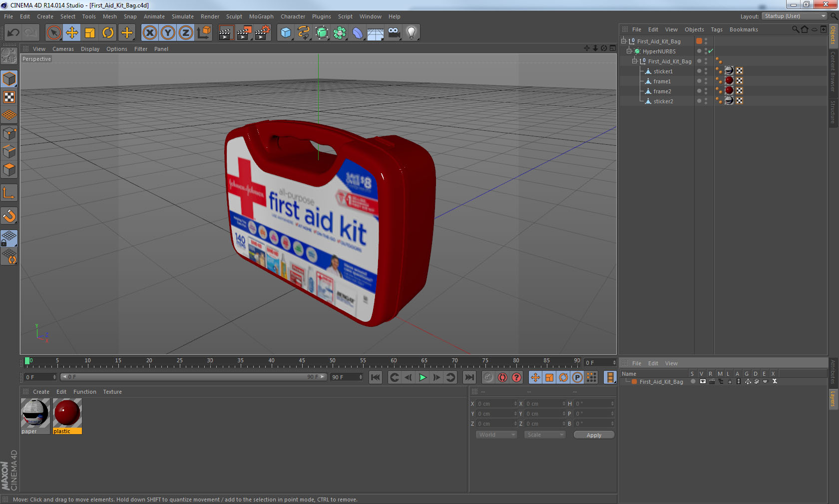Toggle Z axis lock
This screenshot has height=504, width=839.
[186, 33]
